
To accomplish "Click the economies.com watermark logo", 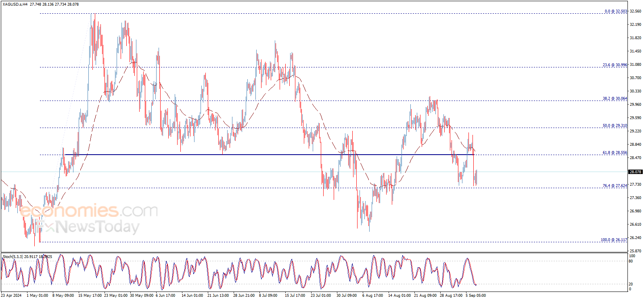I will pyautogui.click(x=89, y=210).
